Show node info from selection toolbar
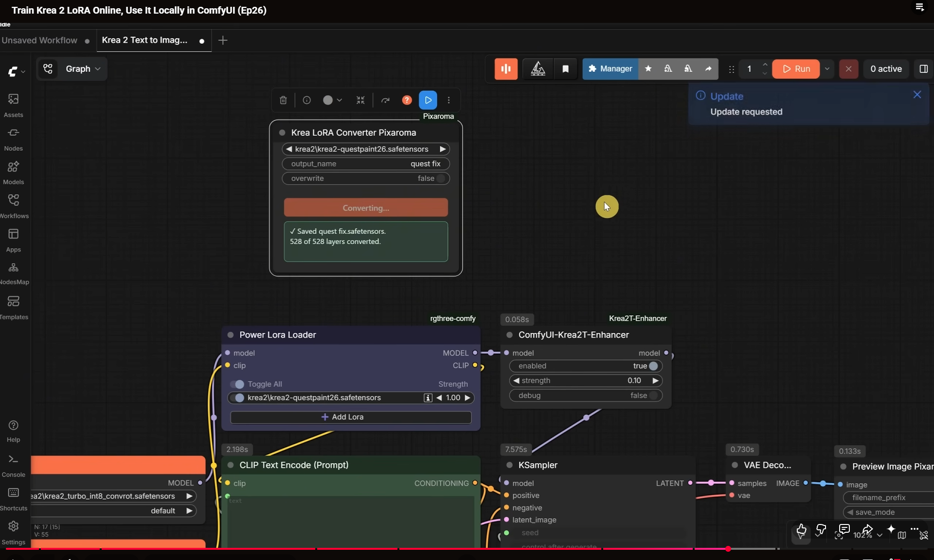Image resolution: width=934 pixels, height=560 pixels. coord(306,100)
